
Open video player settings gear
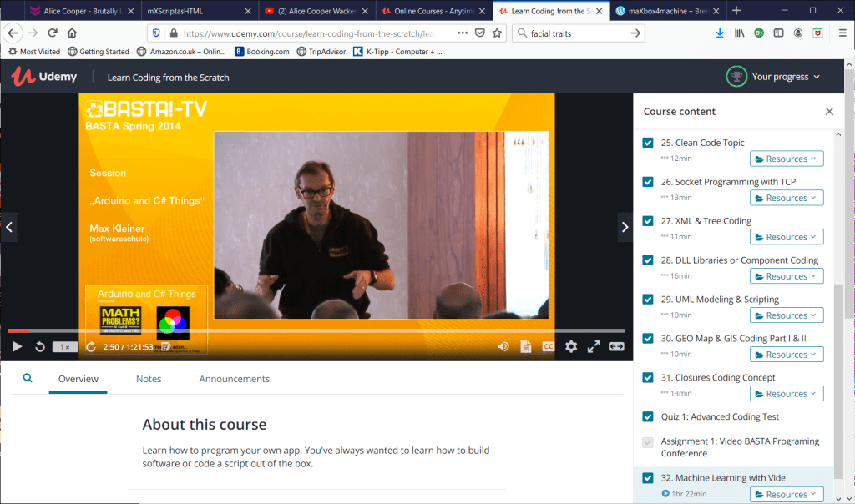(x=571, y=346)
